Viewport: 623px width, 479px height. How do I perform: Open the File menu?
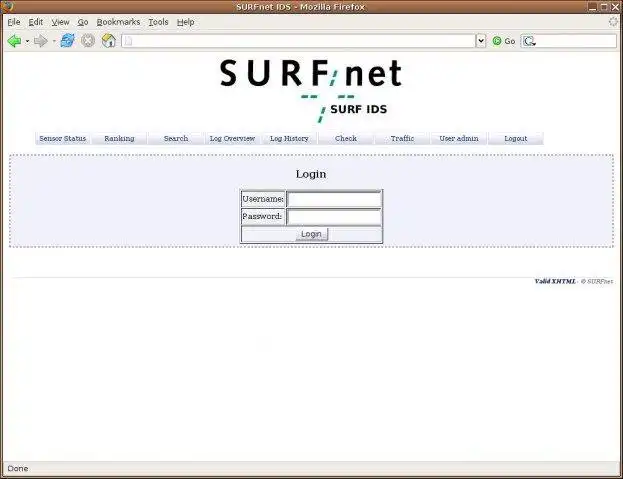pos(14,22)
